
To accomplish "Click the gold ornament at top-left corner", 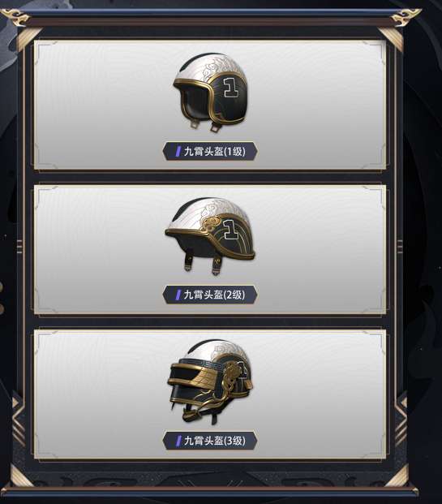I will [15, 17].
